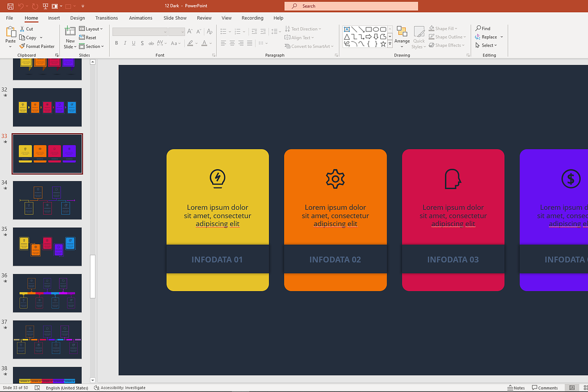Open the font size combo box
The height and width of the screenshot is (392, 588).
point(176,31)
